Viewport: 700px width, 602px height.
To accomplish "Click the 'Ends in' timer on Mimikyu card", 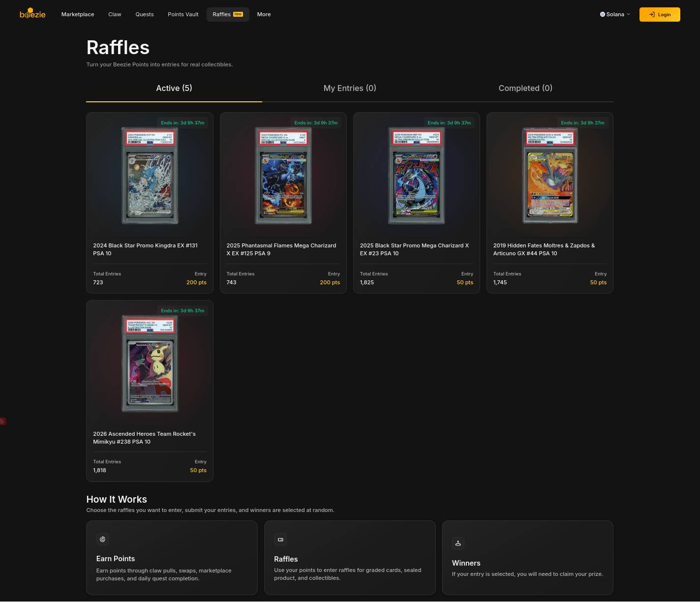I will (x=183, y=311).
